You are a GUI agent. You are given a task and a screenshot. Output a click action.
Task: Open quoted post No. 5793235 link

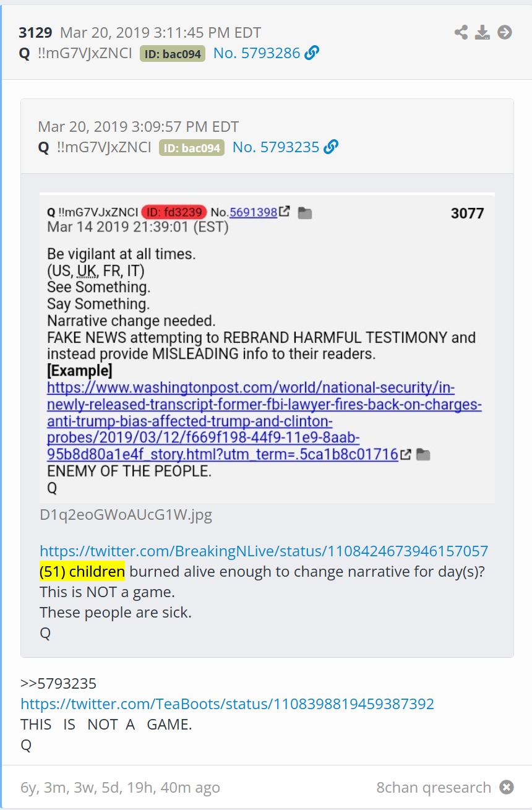[276, 147]
